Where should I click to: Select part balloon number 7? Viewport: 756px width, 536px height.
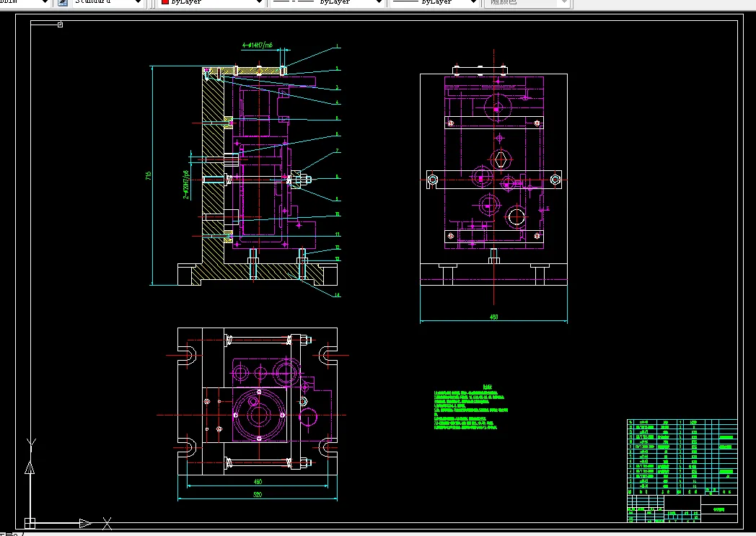click(x=338, y=151)
